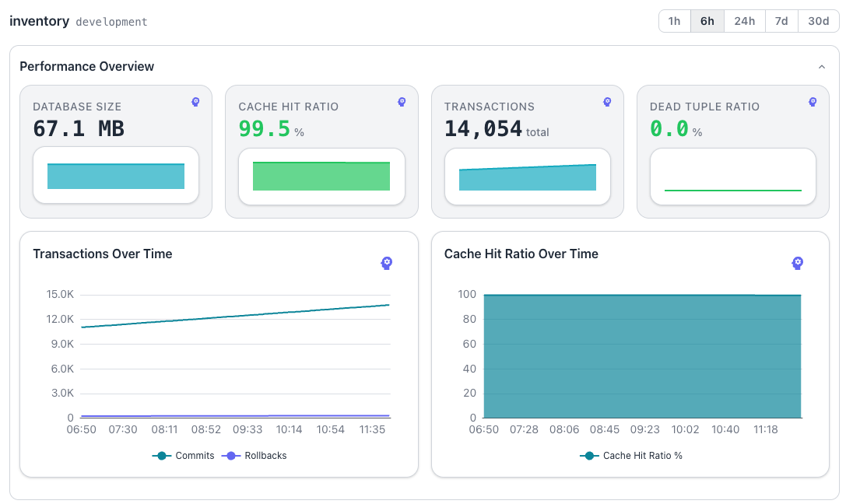Click the 11:35 x-axis label on transactions chart

click(372, 429)
